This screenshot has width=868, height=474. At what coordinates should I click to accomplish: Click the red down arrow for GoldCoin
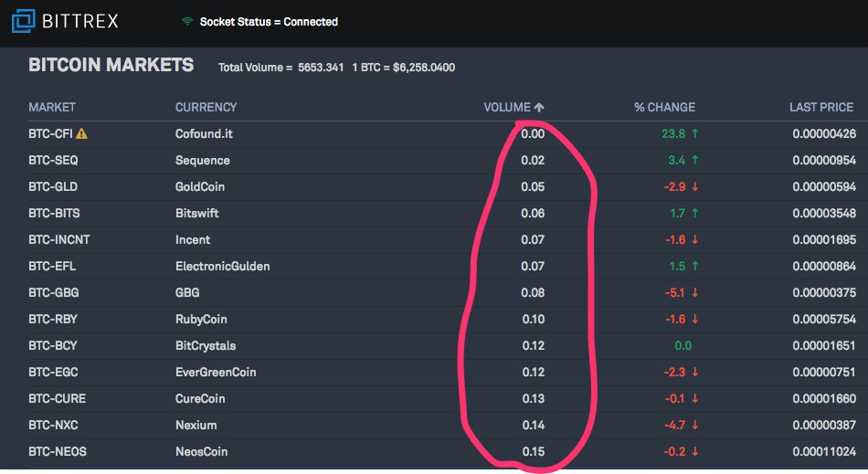pyautogui.click(x=694, y=186)
